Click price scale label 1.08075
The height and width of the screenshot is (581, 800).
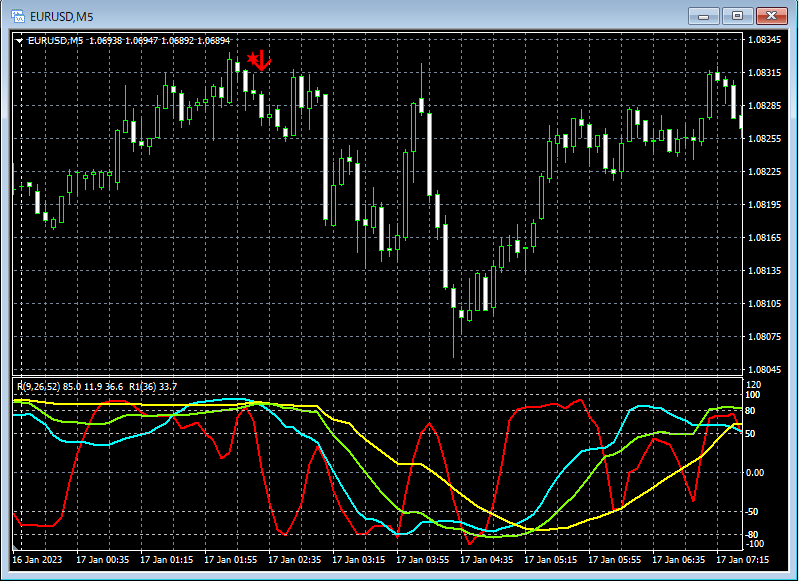(764, 337)
